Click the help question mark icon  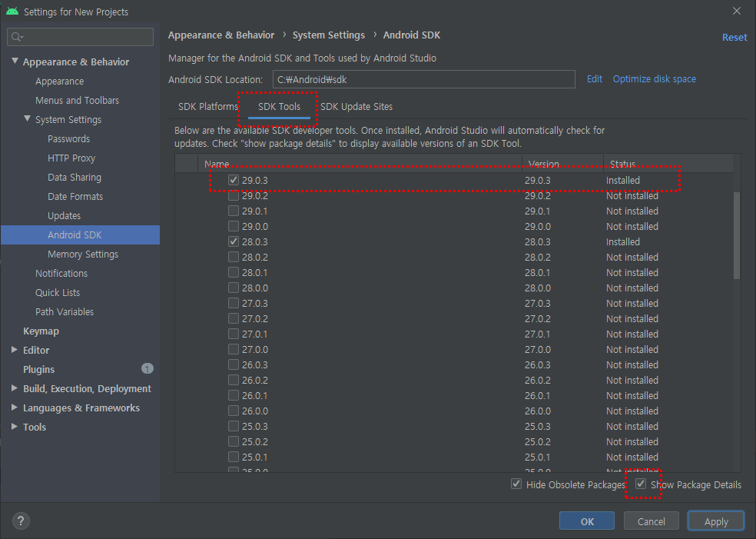coord(21,521)
